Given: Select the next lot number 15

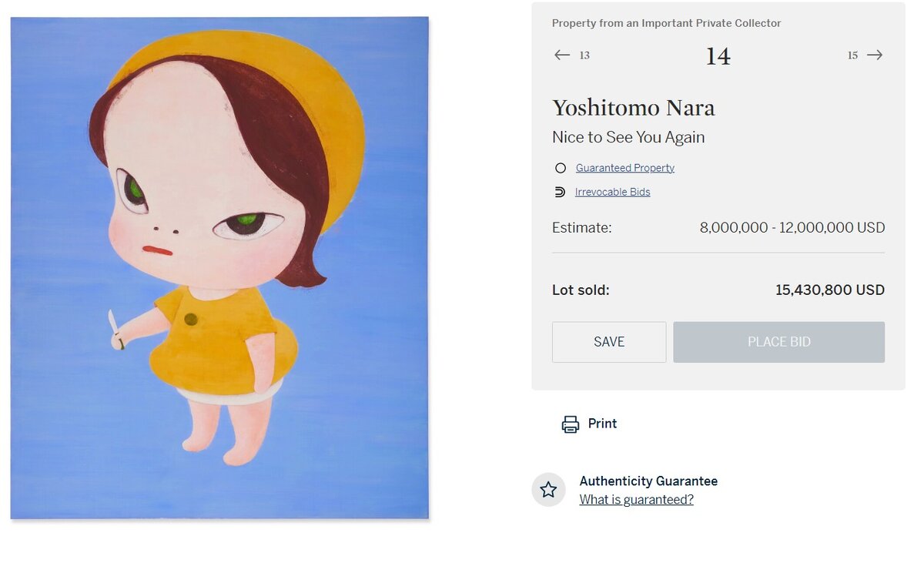Looking at the screenshot, I should [x=852, y=55].
